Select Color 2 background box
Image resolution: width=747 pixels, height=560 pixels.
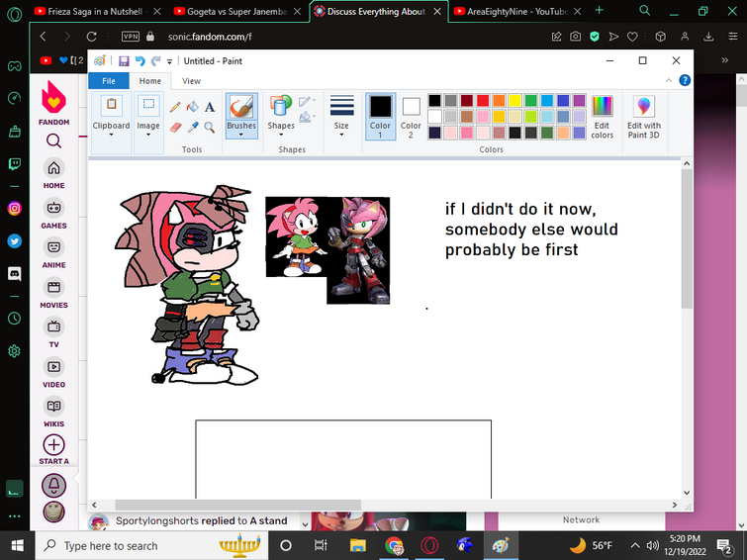tap(411, 117)
